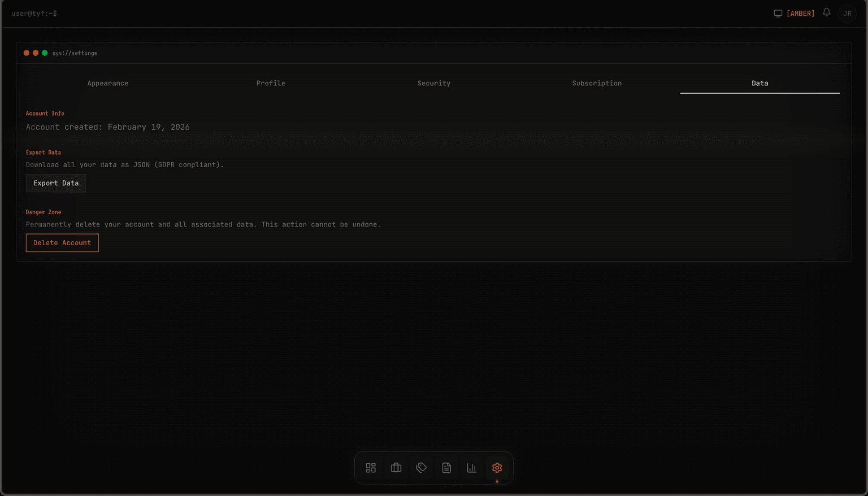This screenshot has height=496, width=868.
Task: Toggle the AMBER theme switcher
Action: coord(794,14)
